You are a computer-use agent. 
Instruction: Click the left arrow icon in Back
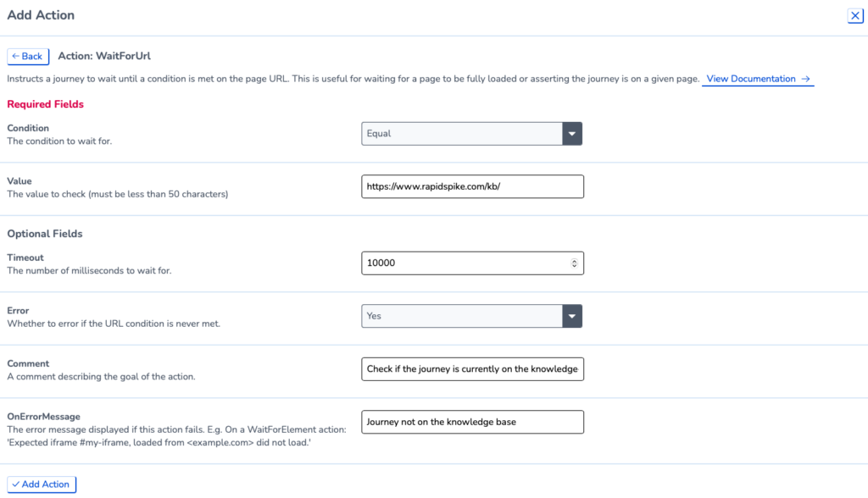(15, 56)
